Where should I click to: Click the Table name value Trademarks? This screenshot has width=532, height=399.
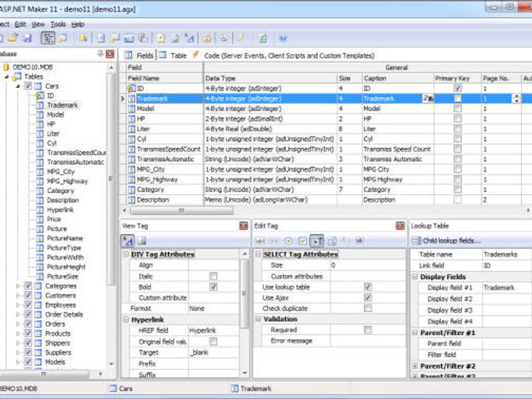500,254
